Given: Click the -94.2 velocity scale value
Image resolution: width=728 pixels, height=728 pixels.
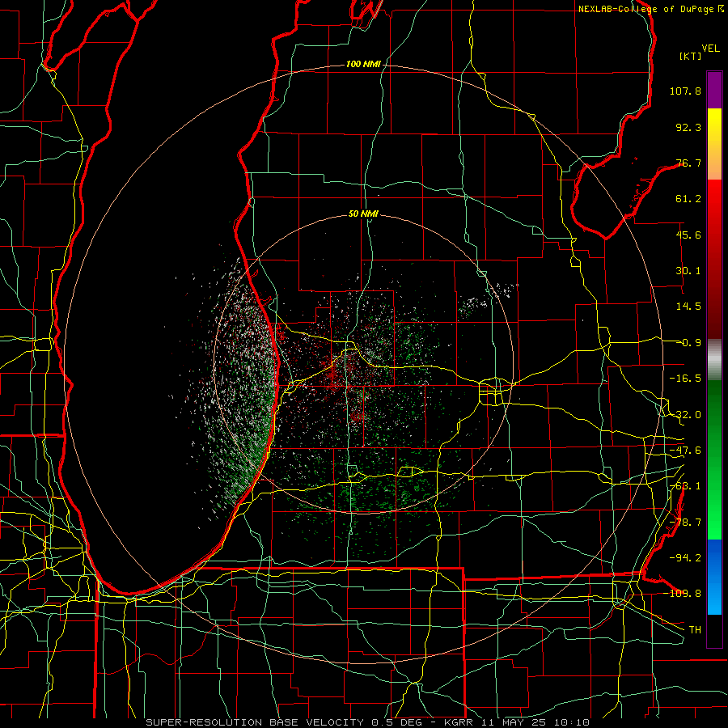Looking at the screenshot, I should click(x=685, y=557).
